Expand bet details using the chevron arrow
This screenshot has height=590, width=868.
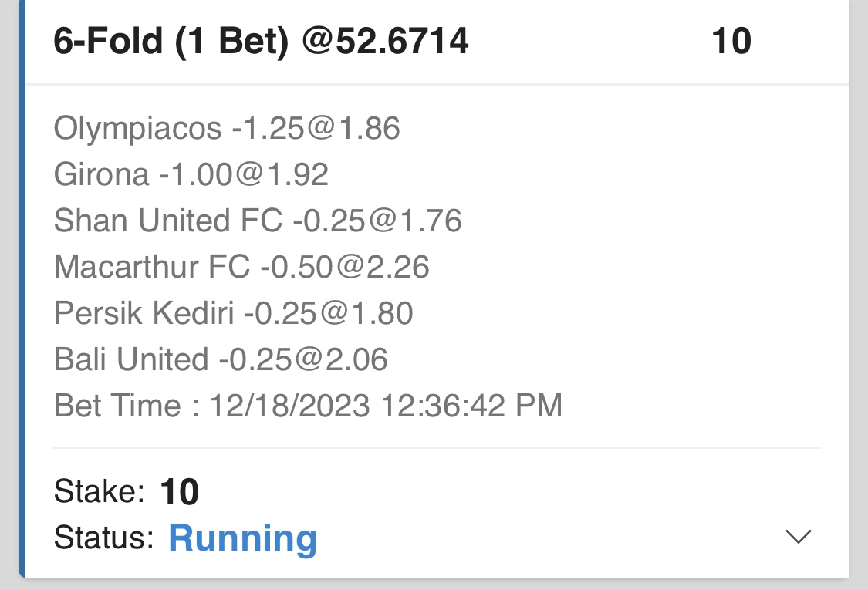point(798,537)
